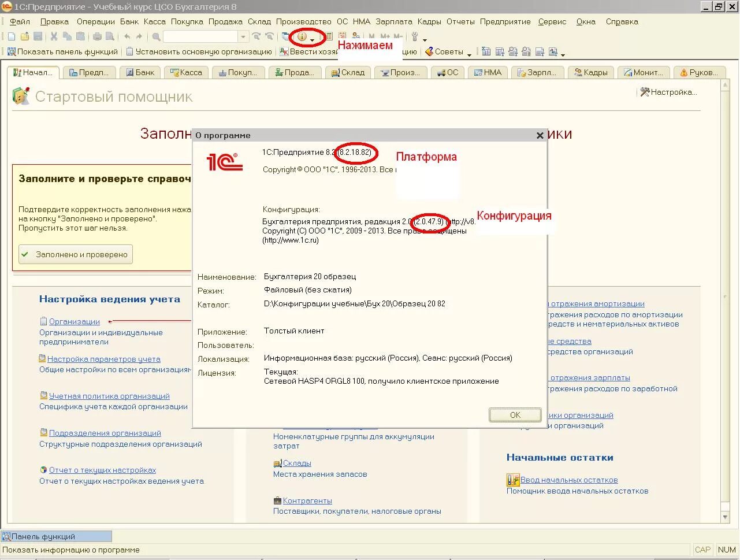Image resolution: width=740 pixels, height=560 pixels.
Task: Click the vertical scrollbar up arrow
Action: tap(726, 86)
